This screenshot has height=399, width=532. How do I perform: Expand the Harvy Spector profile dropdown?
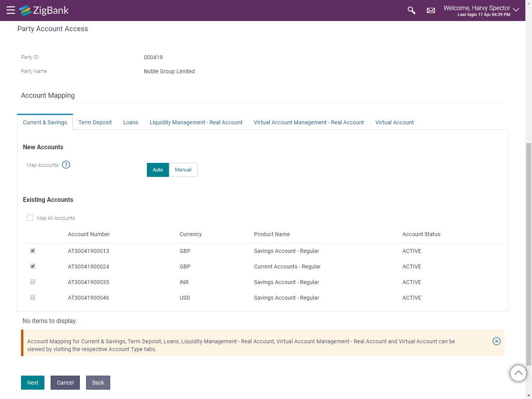point(516,10)
